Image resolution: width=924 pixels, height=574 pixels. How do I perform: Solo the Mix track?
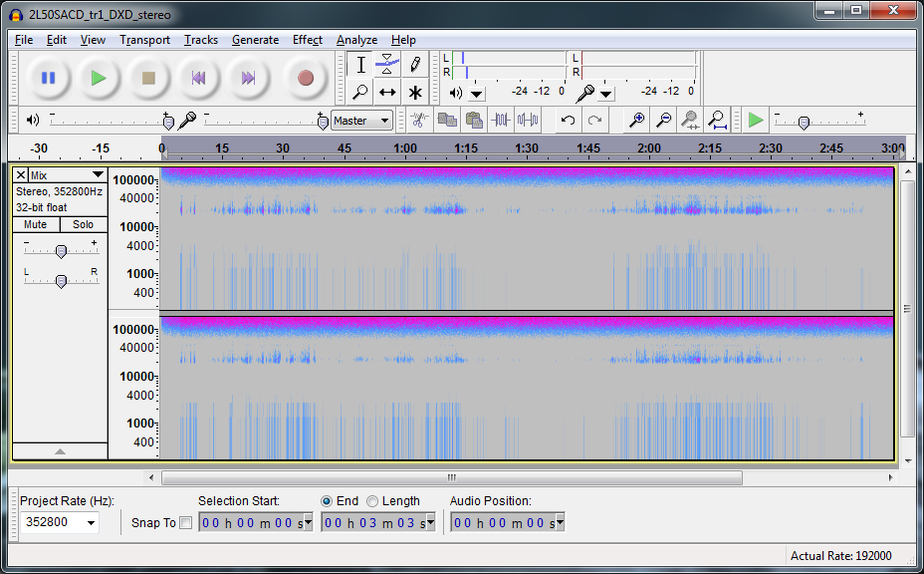pyautogui.click(x=83, y=225)
